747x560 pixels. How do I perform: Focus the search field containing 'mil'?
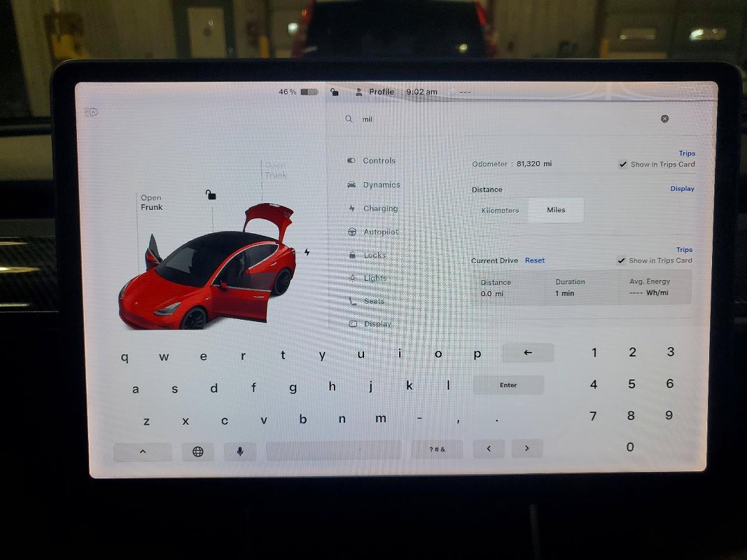pyautogui.click(x=507, y=119)
